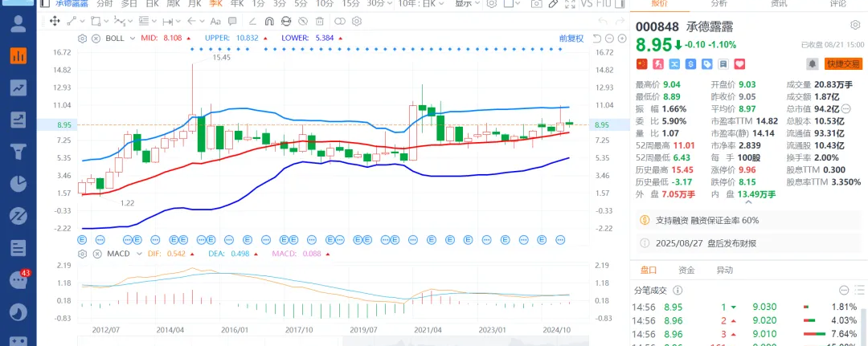Screen dimensions: 868x346
Task: Switch to the 分析 tab
Action: click(x=719, y=3)
